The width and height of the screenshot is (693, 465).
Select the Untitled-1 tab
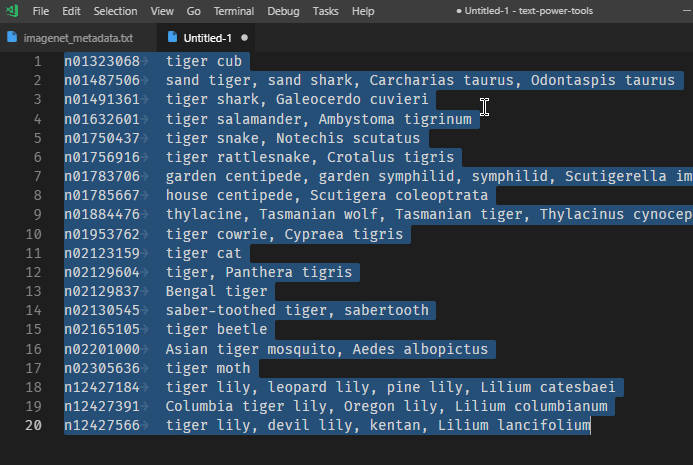point(207,38)
